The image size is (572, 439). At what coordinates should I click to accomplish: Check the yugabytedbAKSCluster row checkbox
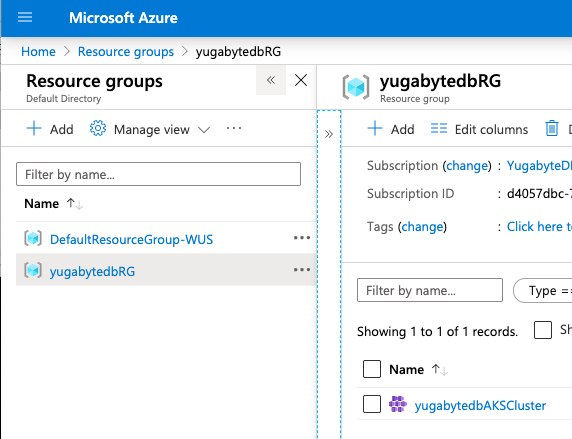pyautogui.click(x=372, y=404)
